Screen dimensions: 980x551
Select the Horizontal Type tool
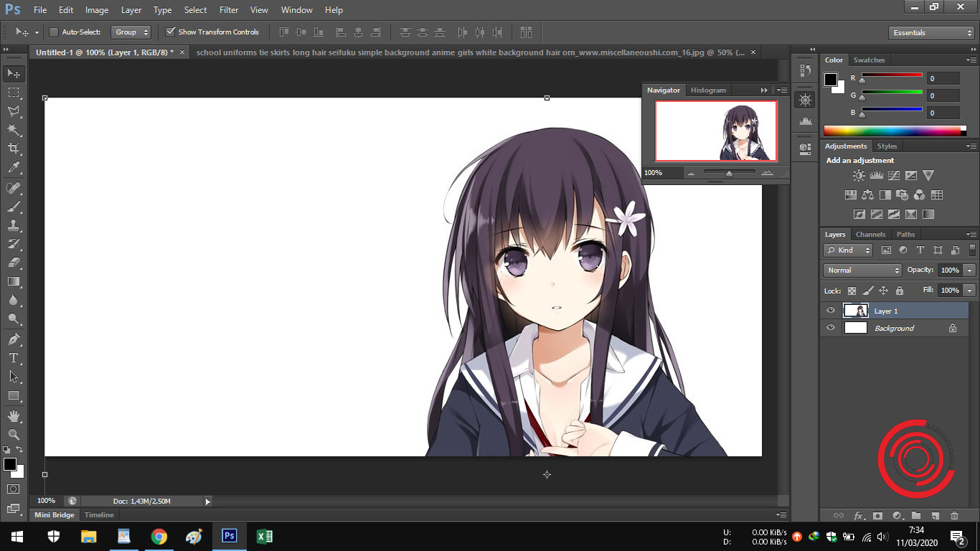[x=14, y=357]
